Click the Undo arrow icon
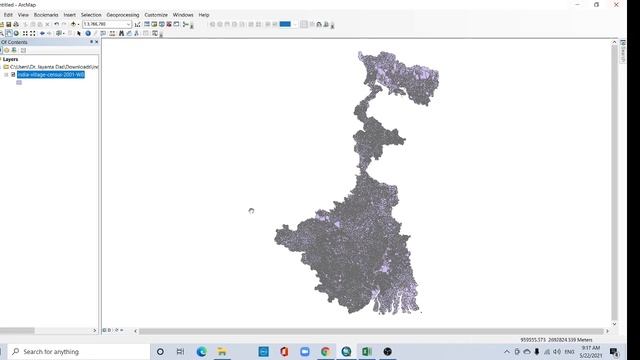The height and width of the screenshot is (360, 640). click(x=56, y=24)
